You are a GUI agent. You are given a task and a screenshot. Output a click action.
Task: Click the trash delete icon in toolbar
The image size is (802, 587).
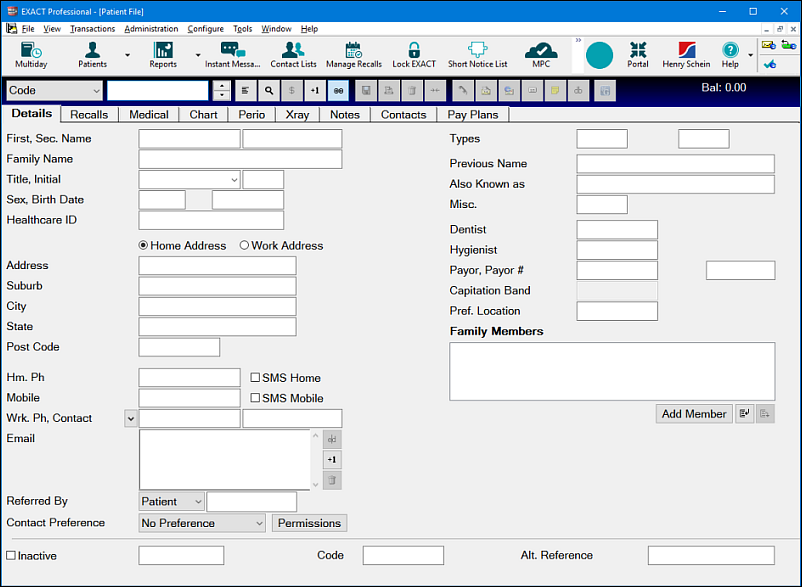[412, 91]
